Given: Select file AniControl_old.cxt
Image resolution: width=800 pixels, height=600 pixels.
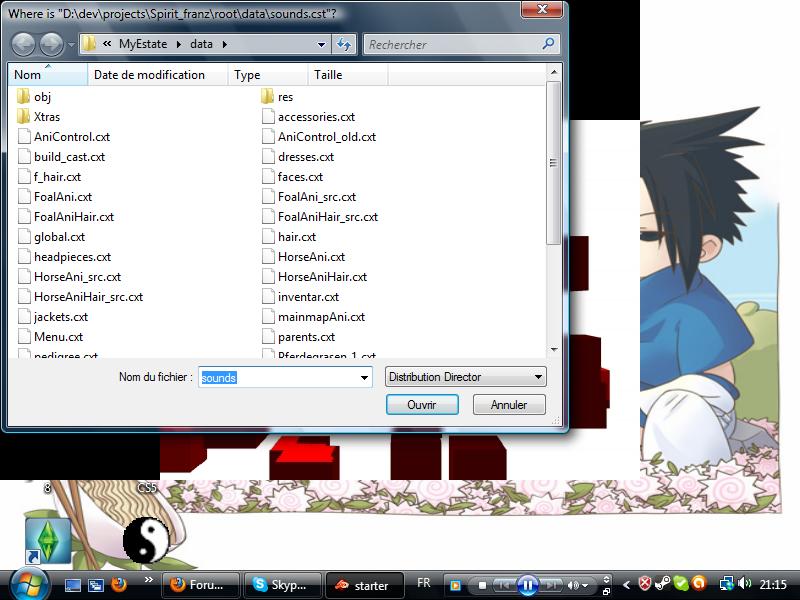Looking at the screenshot, I should tap(319, 137).
